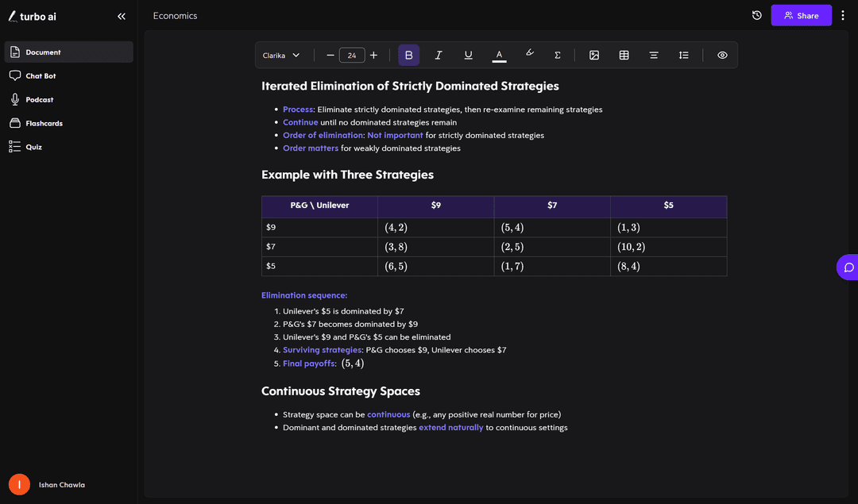Insert a table from toolbar
858x504 pixels.
click(624, 56)
